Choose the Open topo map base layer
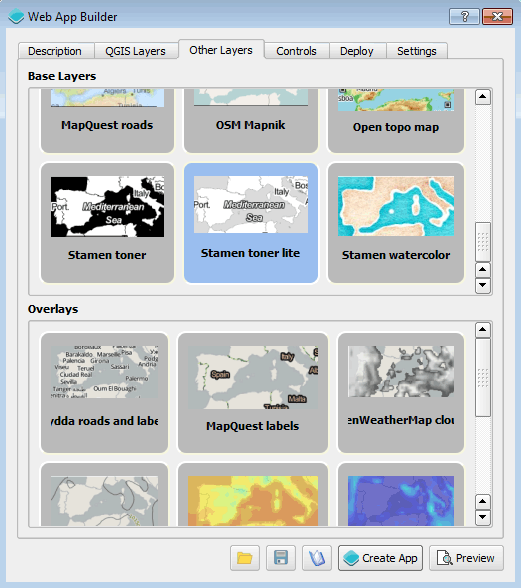Image resolution: width=521 pixels, height=588 pixels. 396,121
